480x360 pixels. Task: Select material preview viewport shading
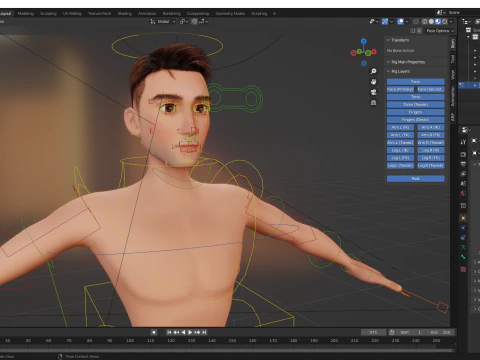438,22
